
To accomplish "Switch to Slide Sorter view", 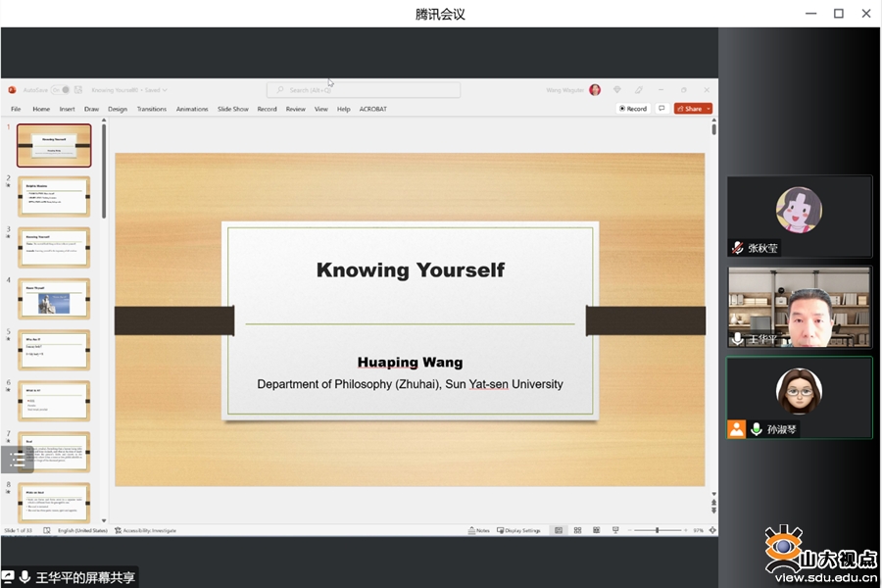I will [x=577, y=530].
